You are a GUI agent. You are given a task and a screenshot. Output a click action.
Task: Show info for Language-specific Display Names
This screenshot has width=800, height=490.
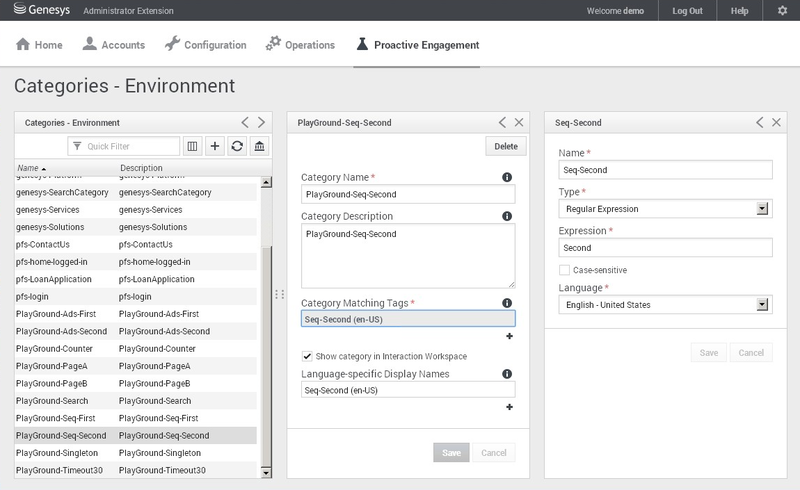point(507,374)
